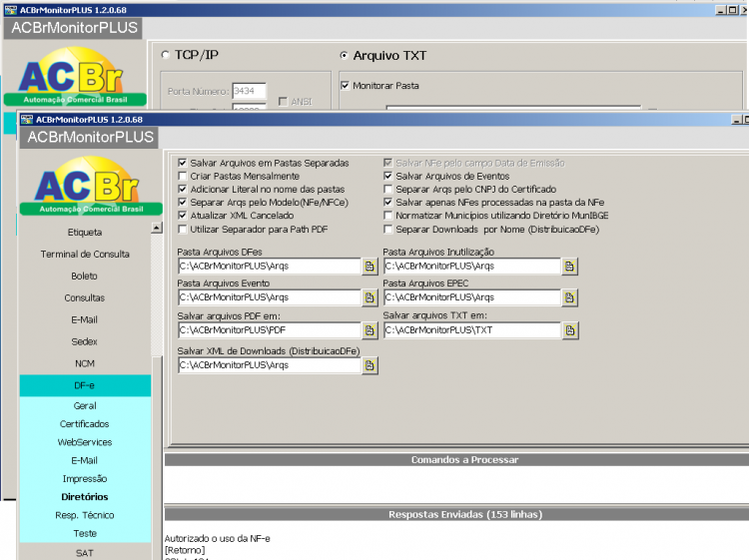The width and height of the screenshot is (749, 560).
Task: Click Comandos a Processar header bar
Action: (x=456, y=460)
